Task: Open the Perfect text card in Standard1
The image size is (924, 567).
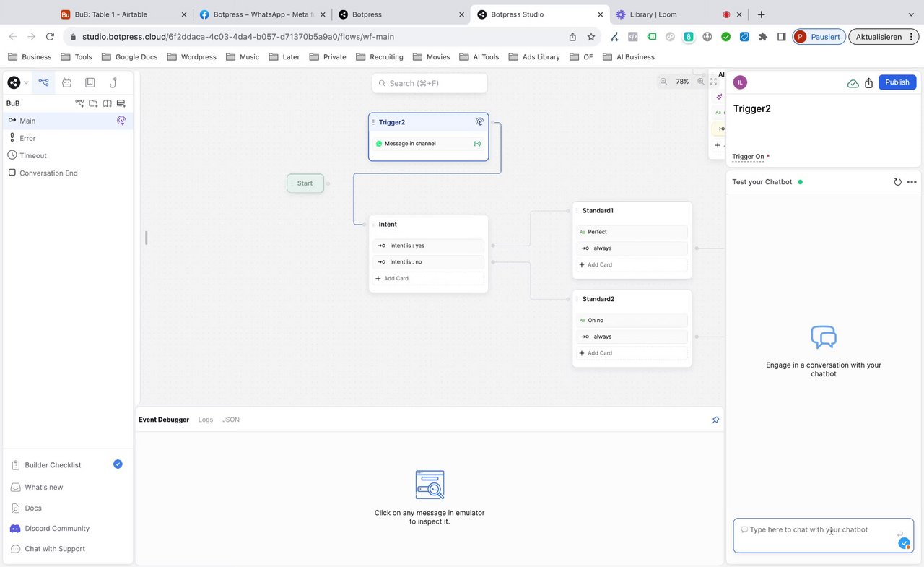Action: pos(632,232)
